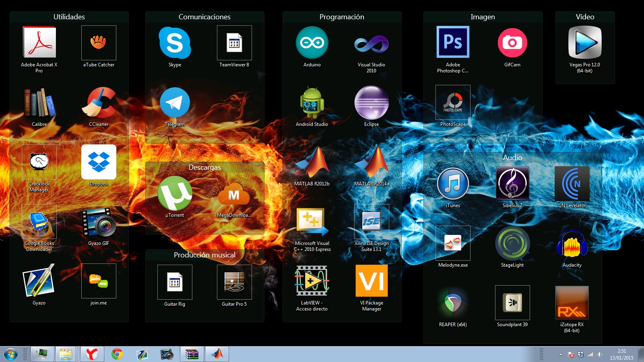Launch iTunes

(453, 184)
